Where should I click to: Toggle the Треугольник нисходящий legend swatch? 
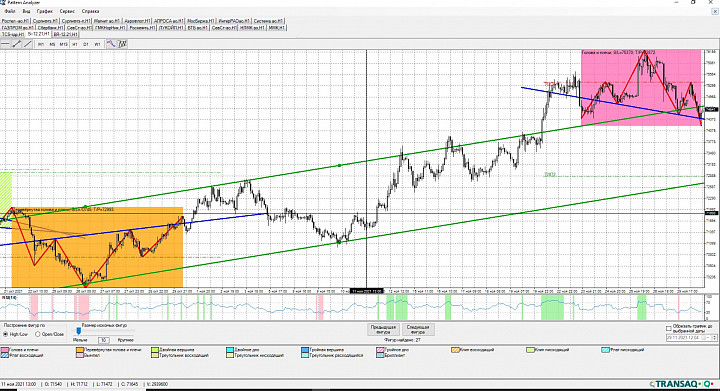[x=230, y=355]
